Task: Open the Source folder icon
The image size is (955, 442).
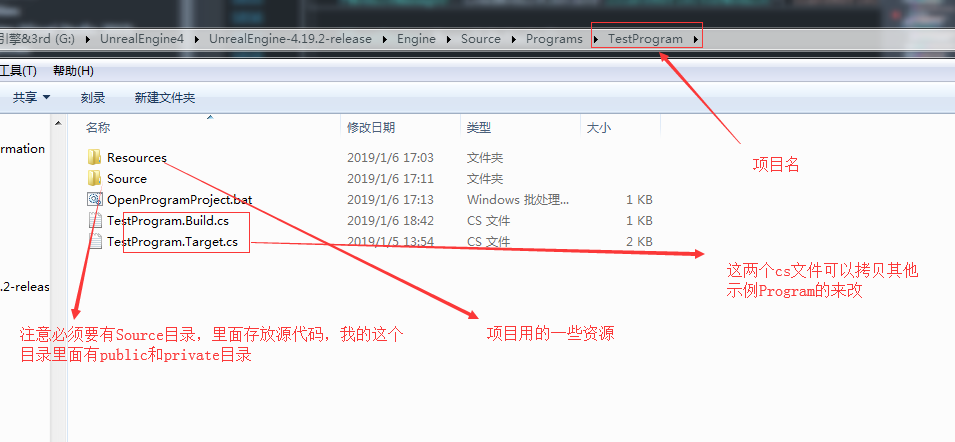Action: click(94, 178)
